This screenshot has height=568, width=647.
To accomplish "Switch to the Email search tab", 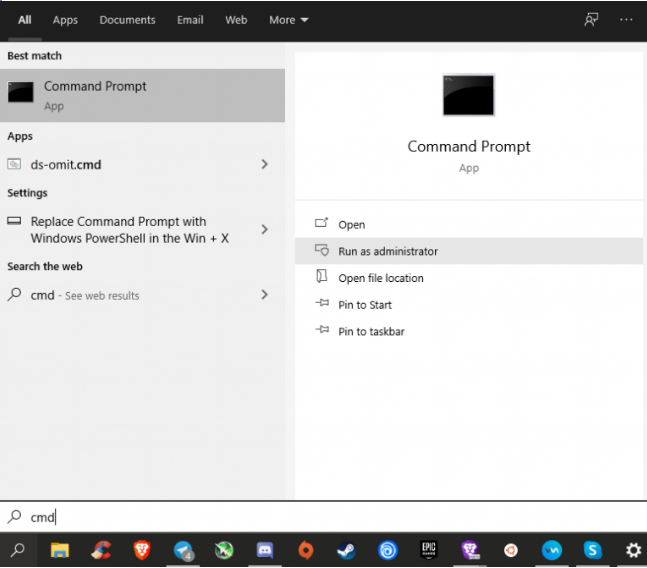I will coord(190,20).
